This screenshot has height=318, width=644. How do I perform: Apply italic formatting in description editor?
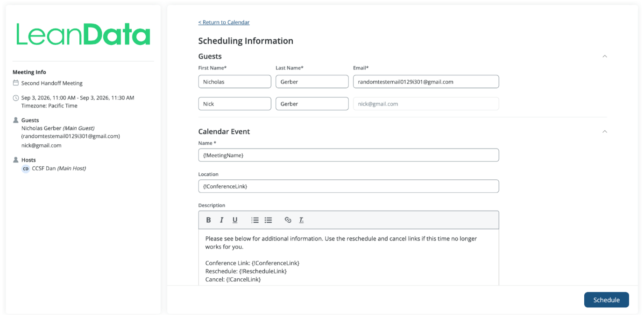point(222,220)
